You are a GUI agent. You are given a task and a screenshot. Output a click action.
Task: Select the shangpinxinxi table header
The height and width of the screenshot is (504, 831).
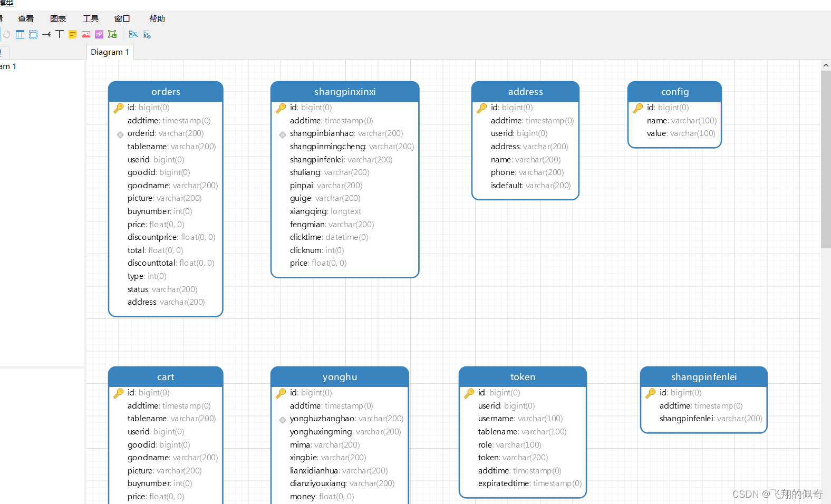click(345, 92)
